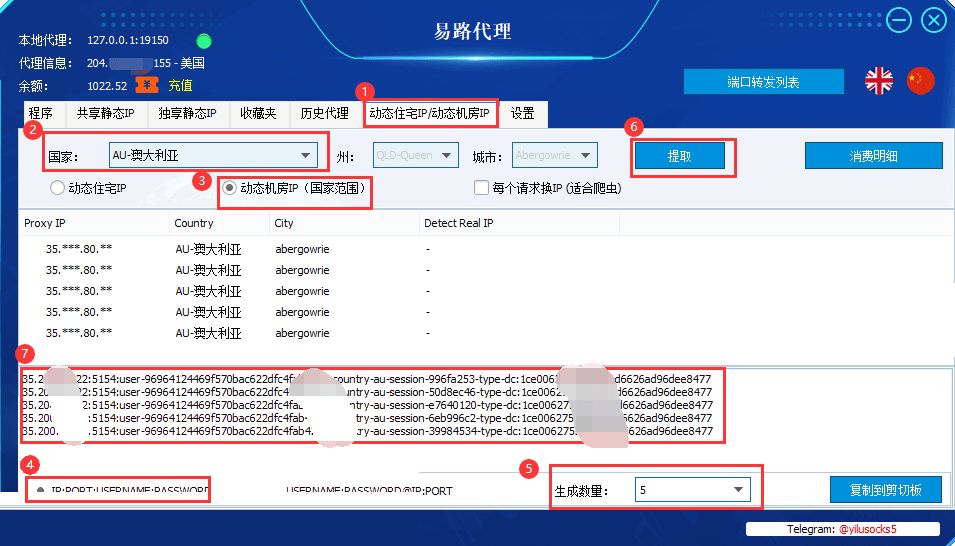This screenshot has height=546, width=955.
Task: Open the 程序 tab
Action: coord(41,113)
